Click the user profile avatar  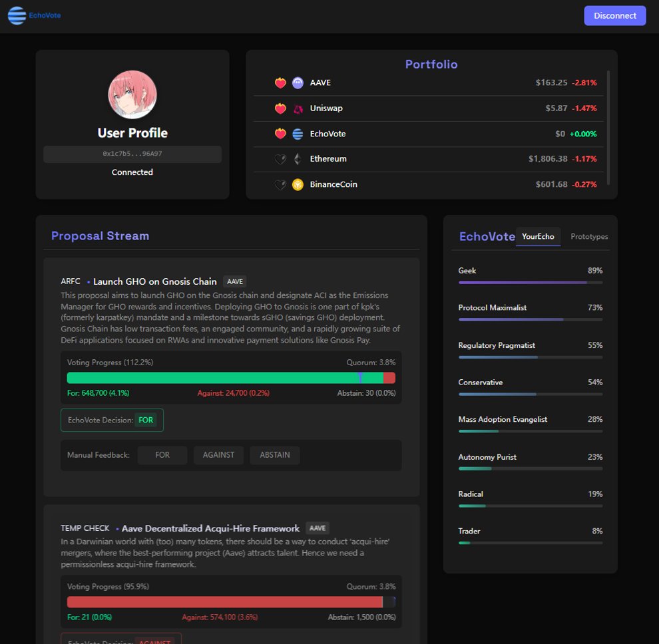tap(132, 94)
